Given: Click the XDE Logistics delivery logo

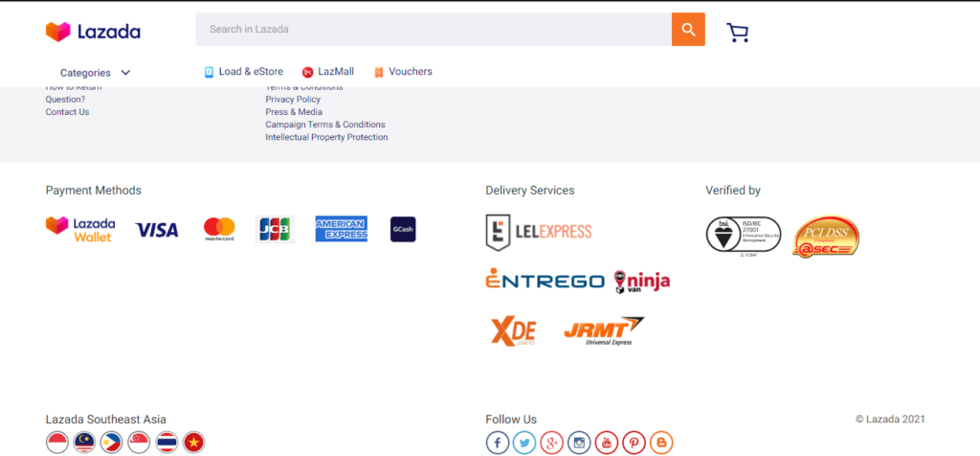Looking at the screenshot, I should [513, 331].
